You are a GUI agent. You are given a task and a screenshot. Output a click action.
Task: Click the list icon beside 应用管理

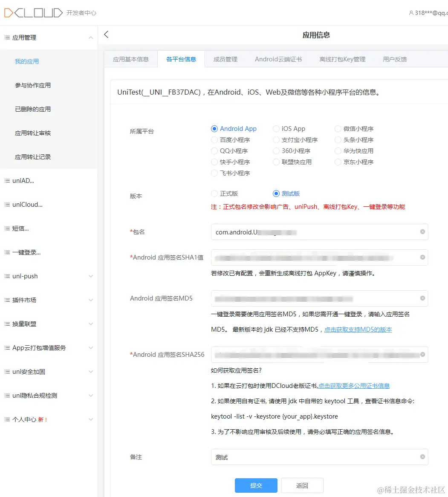coord(7,38)
